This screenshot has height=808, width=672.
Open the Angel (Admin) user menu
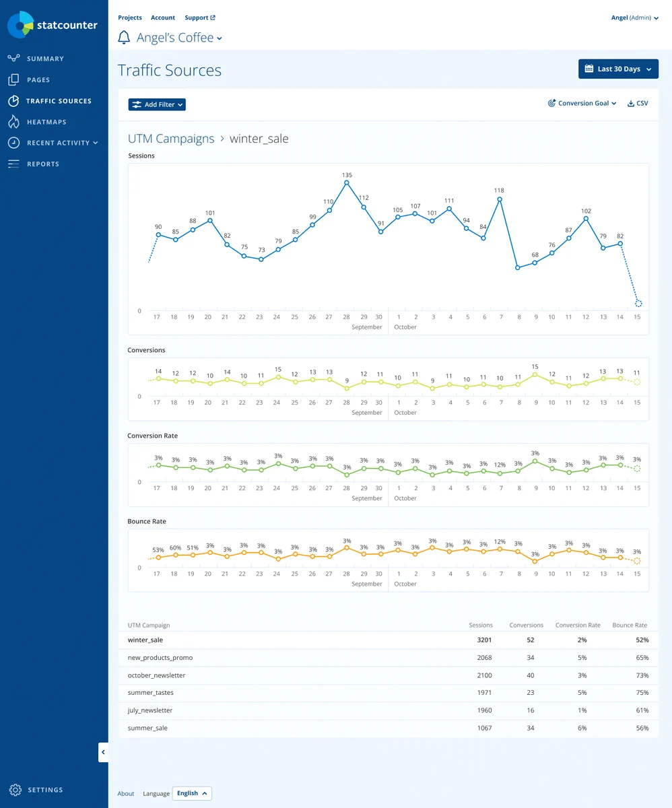(x=635, y=18)
